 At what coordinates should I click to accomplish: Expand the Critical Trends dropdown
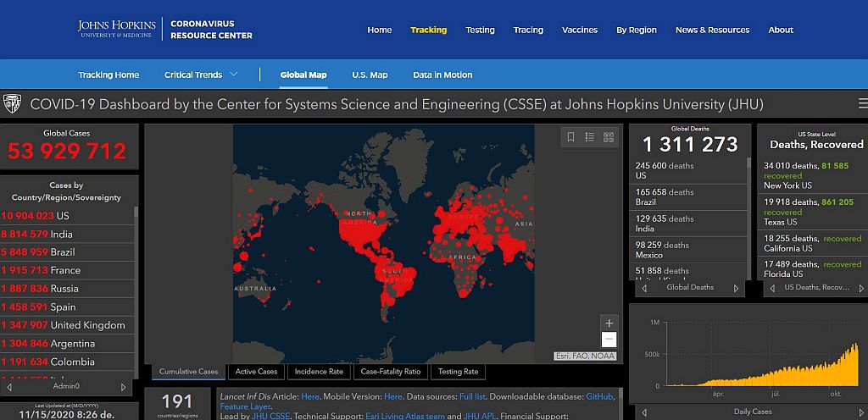click(201, 75)
